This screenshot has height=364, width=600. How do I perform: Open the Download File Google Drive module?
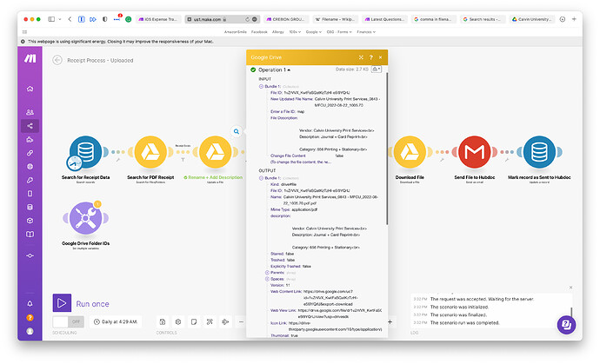coord(410,152)
